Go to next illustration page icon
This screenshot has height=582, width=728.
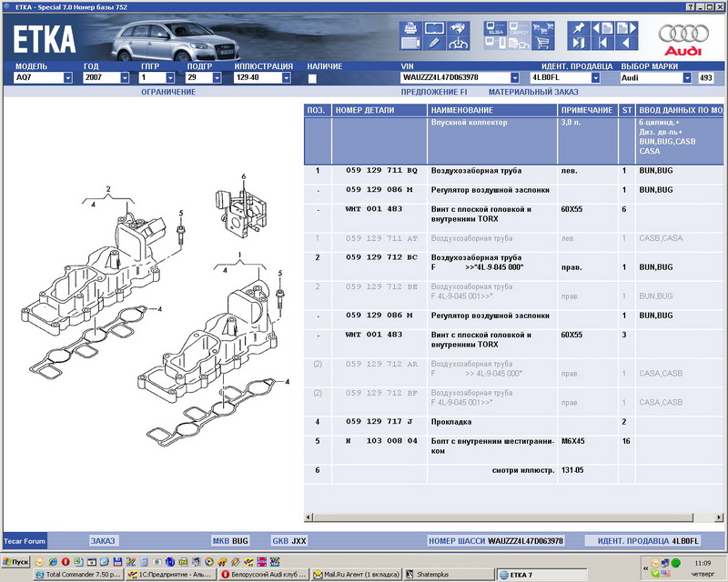click(x=627, y=28)
